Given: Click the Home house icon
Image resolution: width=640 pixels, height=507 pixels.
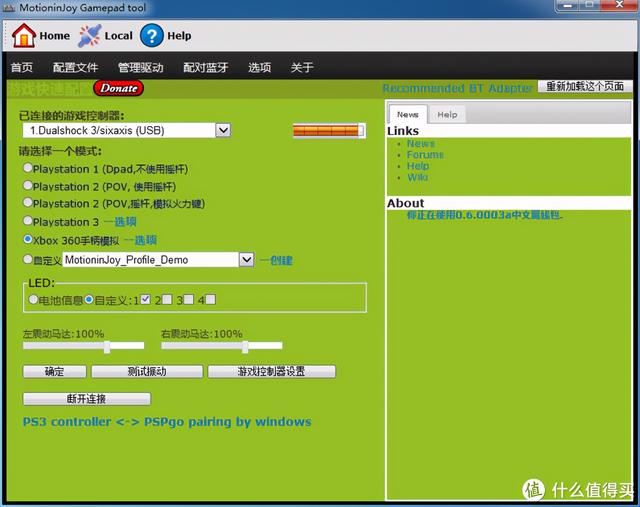Looking at the screenshot, I should [24, 36].
